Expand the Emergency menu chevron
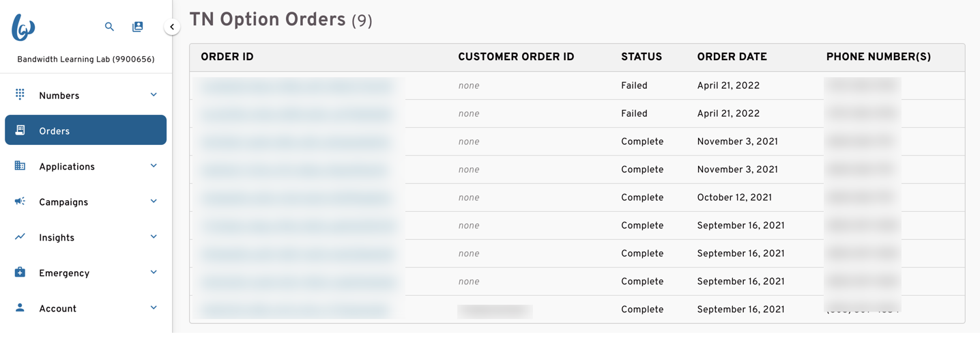 (x=154, y=273)
